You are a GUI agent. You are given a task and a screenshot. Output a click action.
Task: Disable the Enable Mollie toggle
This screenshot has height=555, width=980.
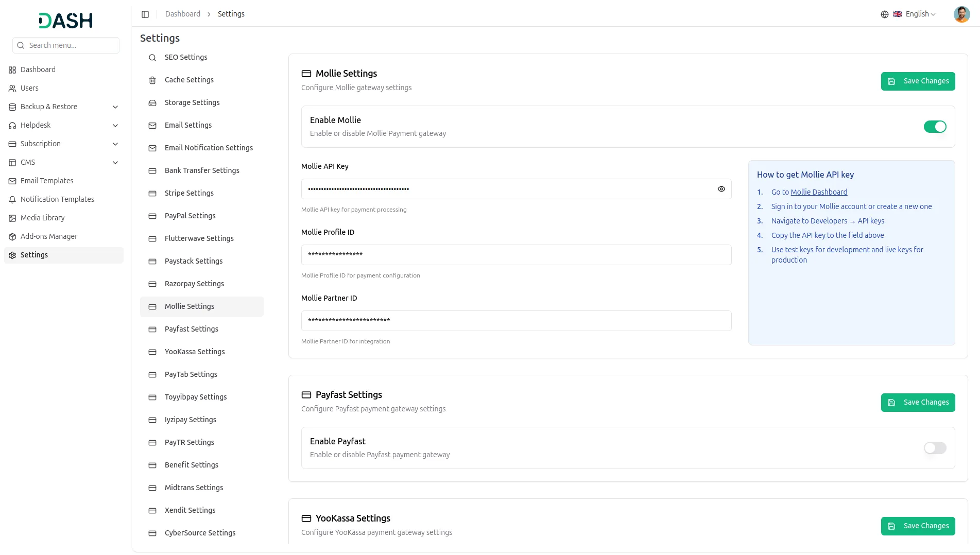[x=935, y=127]
